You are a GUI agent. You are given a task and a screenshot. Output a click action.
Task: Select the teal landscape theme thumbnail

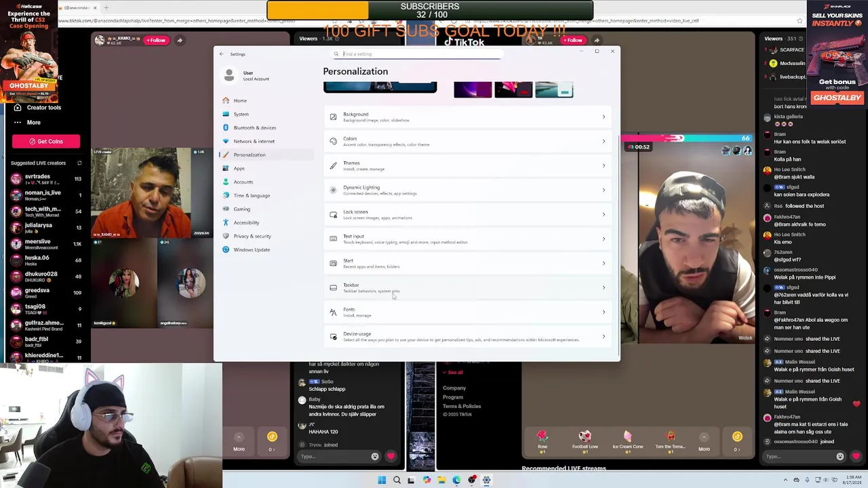pos(554,89)
